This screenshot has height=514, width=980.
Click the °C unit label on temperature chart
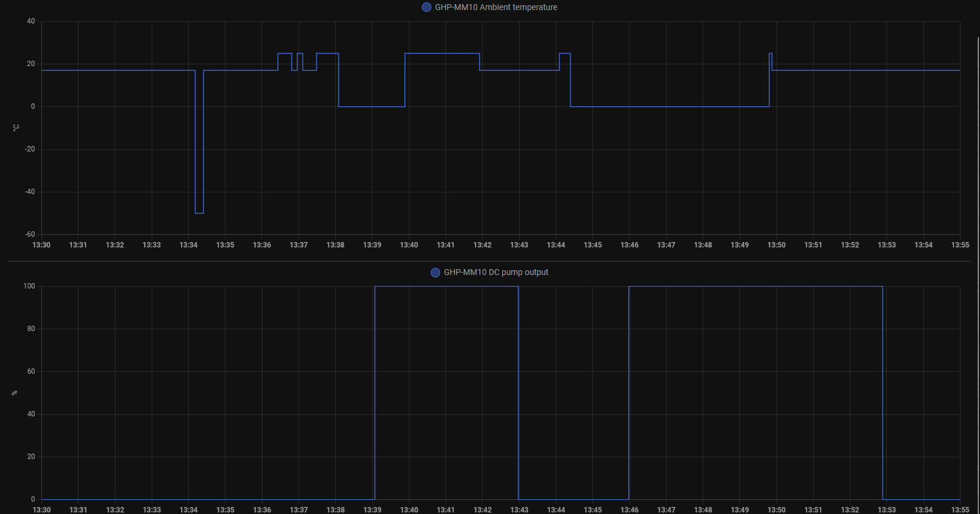pos(16,127)
